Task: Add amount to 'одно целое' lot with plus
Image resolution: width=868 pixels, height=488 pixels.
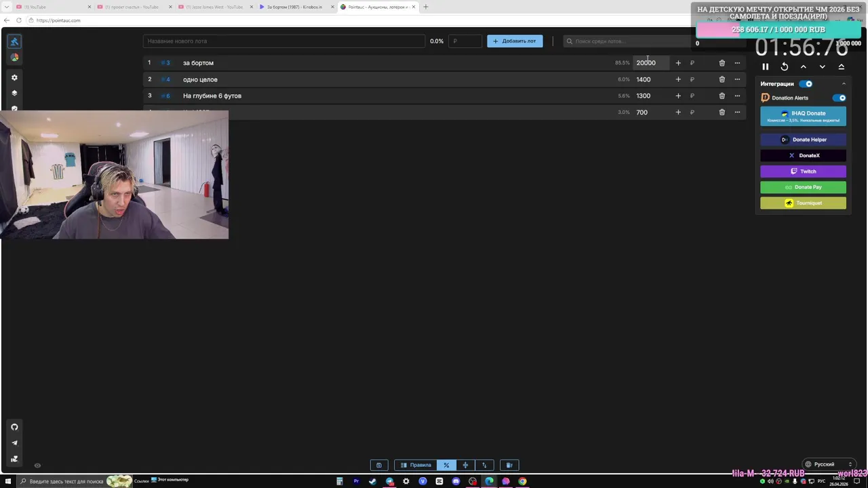Action: (678, 79)
